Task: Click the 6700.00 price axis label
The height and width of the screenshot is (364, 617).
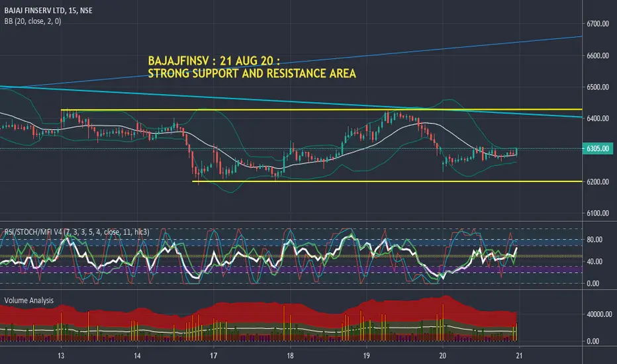Action: coord(598,24)
